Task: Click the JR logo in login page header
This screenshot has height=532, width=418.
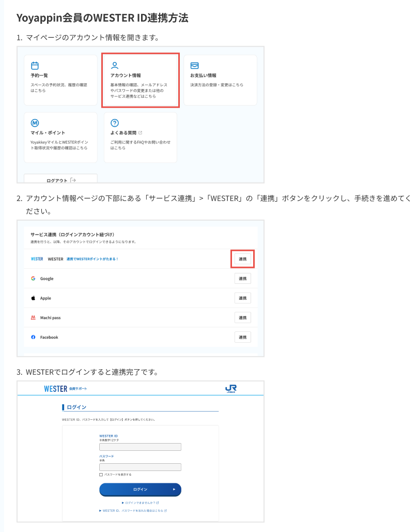Action: click(x=231, y=388)
